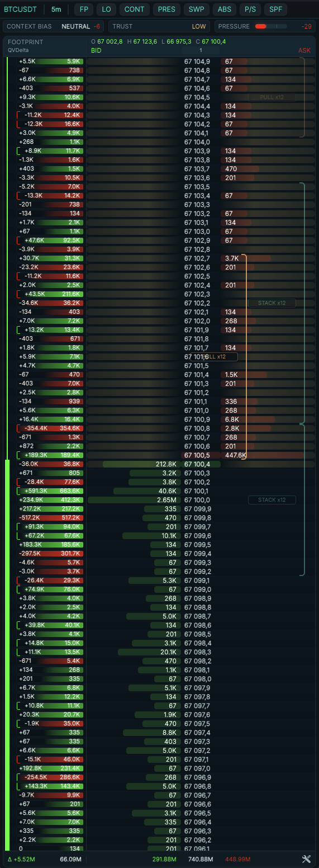Click price level 67 104,9
Image resolution: width=319 pixels, height=868 pixels.
[x=197, y=62]
